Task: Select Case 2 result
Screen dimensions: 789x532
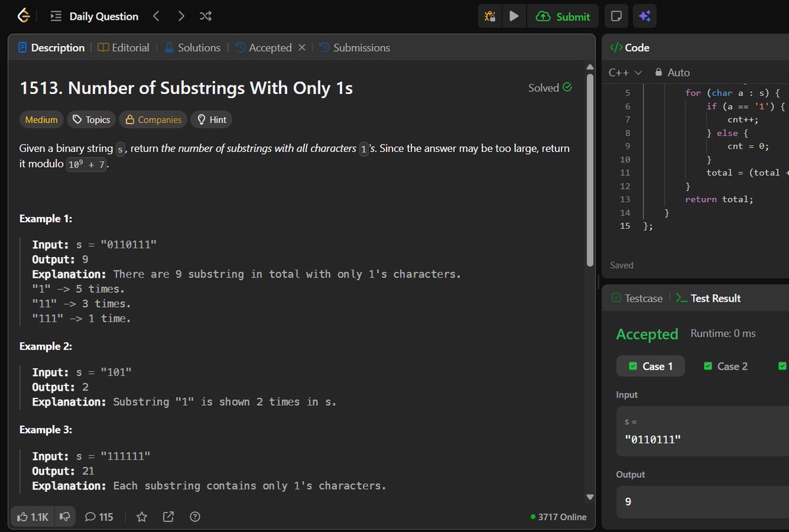Action: coord(725,366)
